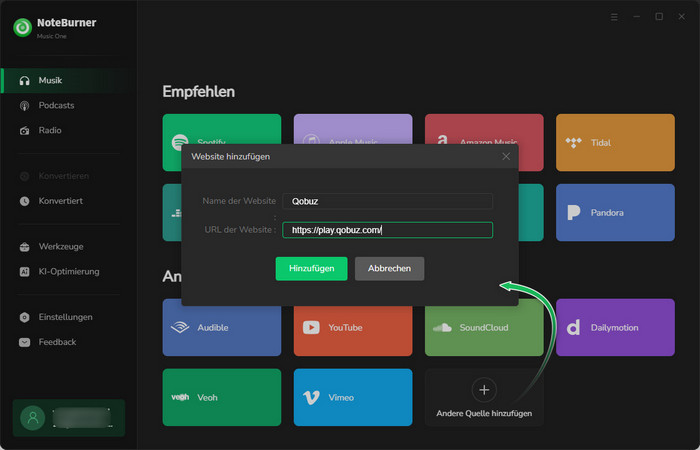Click the Abbrechen button
Screen dimensions: 700x450
389,268
